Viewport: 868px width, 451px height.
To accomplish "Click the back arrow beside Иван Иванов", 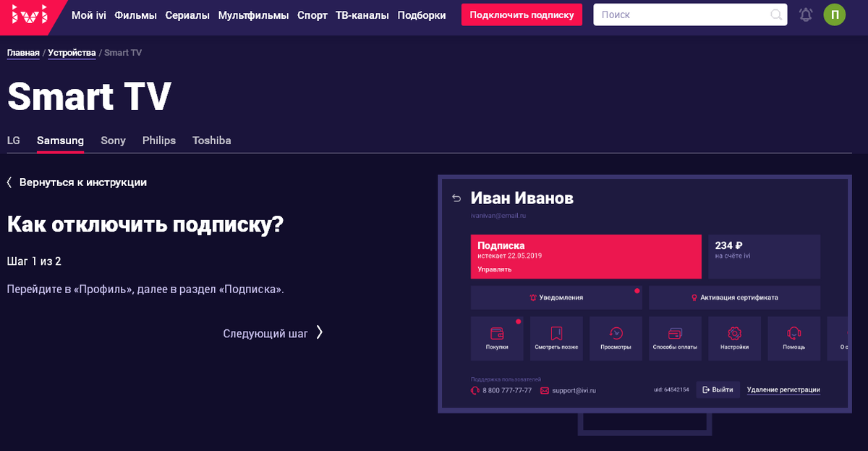I will (x=456, y=198).
